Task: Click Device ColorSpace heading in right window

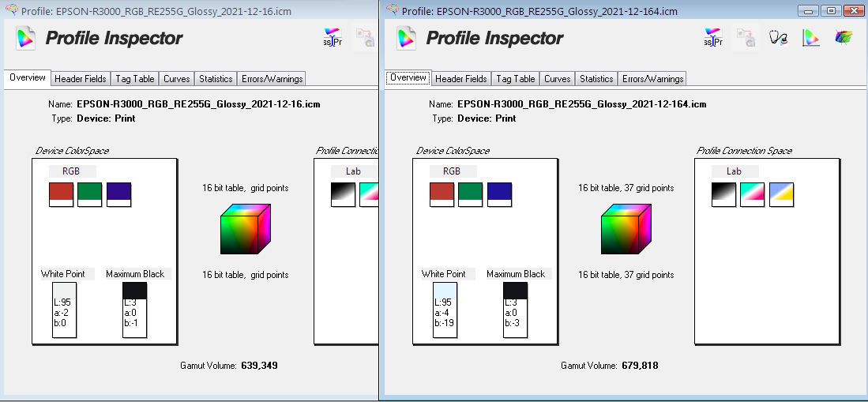Action: click(x=453, y=151)
